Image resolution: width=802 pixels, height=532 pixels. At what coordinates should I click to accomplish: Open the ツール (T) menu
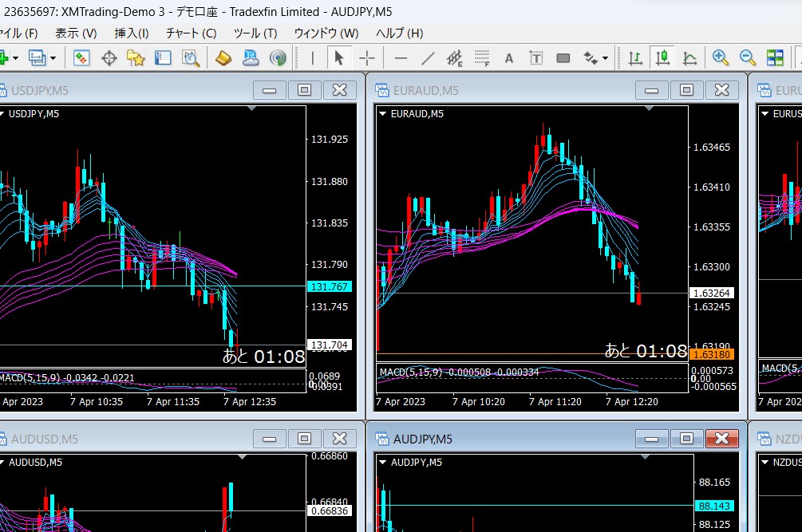tap(255, 33)
